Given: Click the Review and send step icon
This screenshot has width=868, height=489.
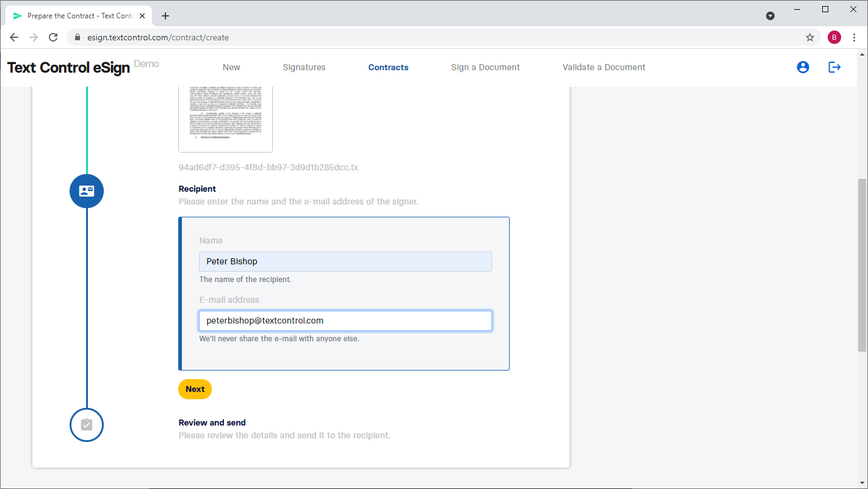Looking at the screenshot, I should (87, 424).
